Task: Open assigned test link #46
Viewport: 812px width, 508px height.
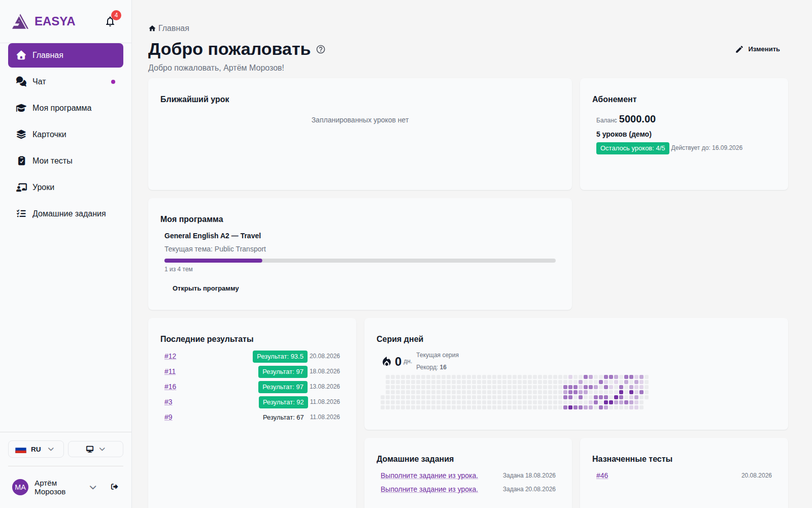Action: (602, 475)
